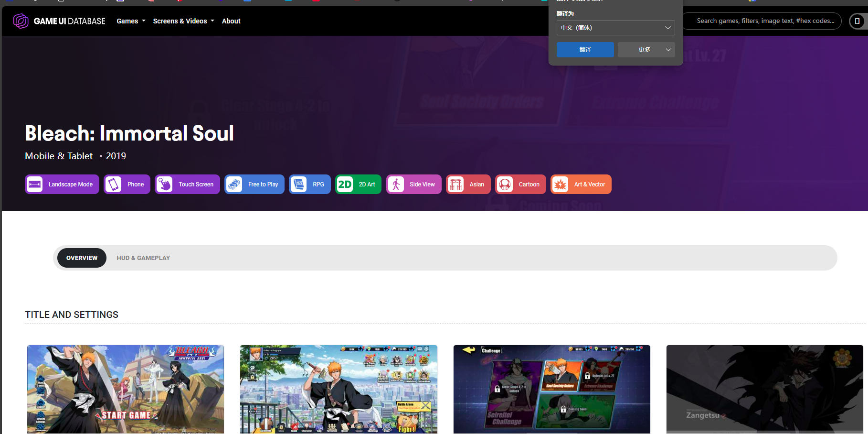This screenshot has width=868, height=434.
Task: Click the RPG book icon
Action: (299, 184)
